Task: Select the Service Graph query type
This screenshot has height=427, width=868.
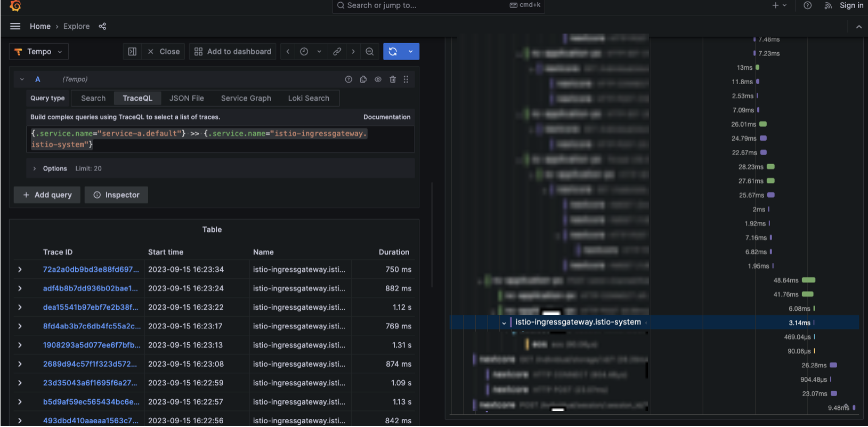Action: (x=246, y=98)
